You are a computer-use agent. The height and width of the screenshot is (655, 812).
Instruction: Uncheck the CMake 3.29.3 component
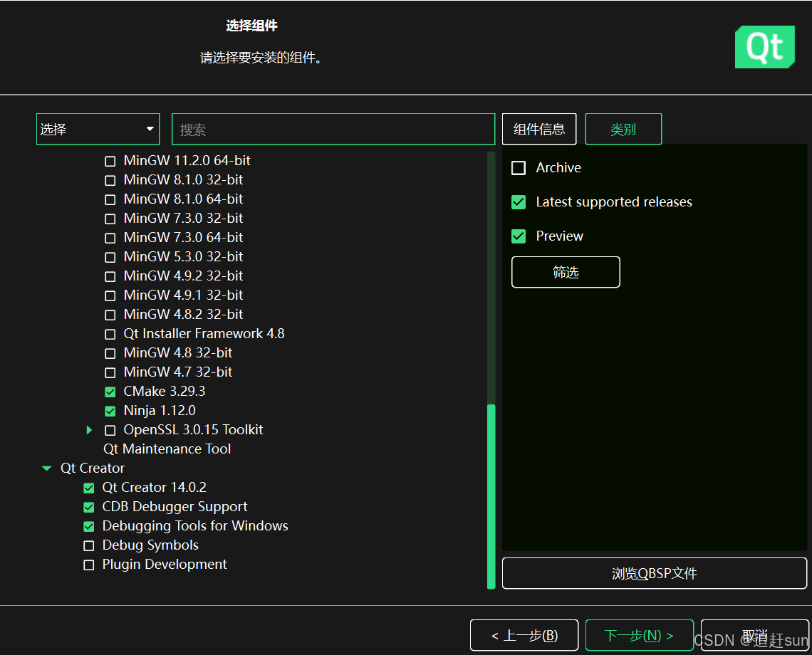click(110, 392)
